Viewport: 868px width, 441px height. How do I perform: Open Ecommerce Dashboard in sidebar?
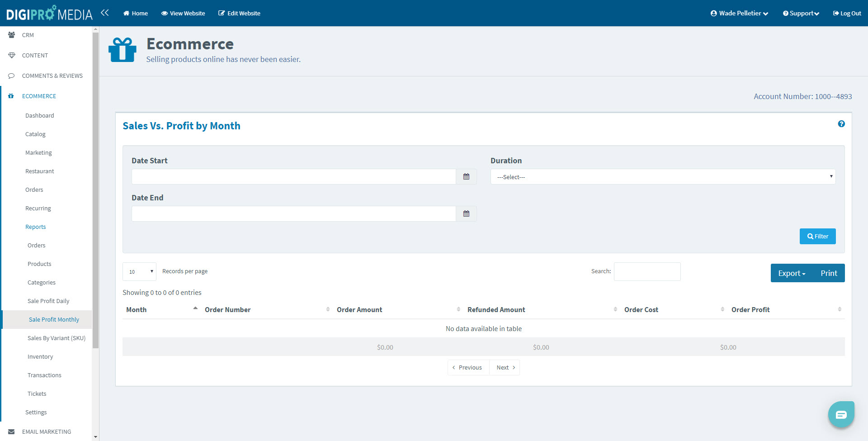tap(40, 116)
